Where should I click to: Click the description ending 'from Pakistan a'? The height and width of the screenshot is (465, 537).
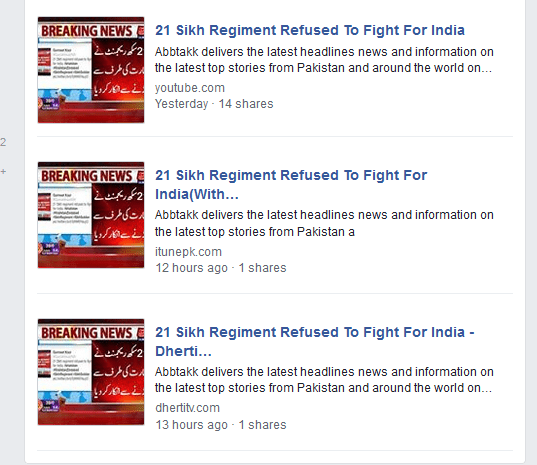(x=324, y=223)
